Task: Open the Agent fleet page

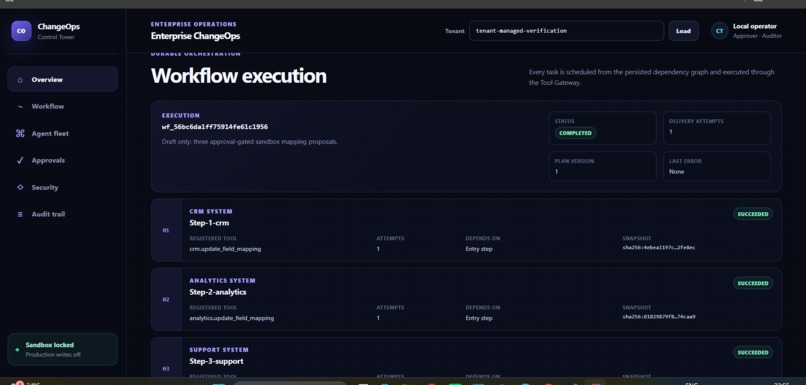Action: [x=62, y=134]
